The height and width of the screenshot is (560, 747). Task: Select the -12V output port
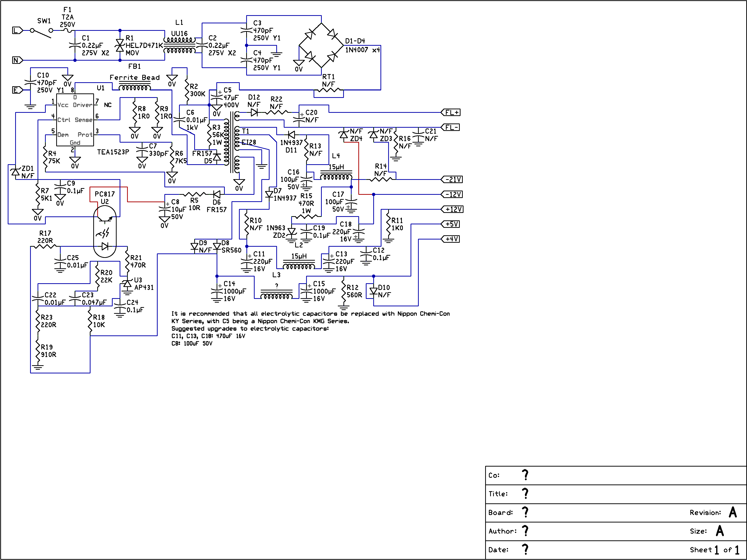click(452, 194)
